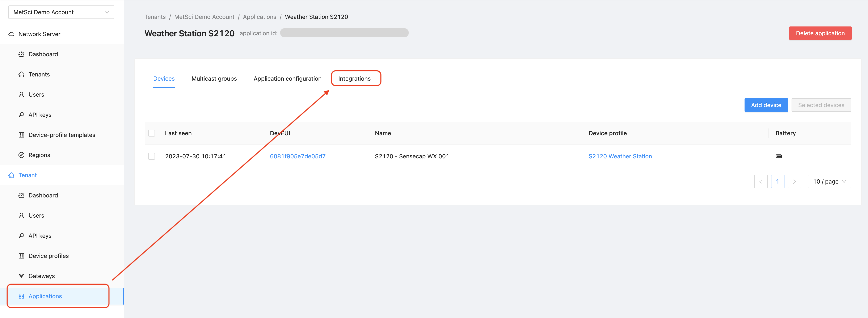Click the Gateways wifi icon
This screenshot has height=318, width=868.
(x=21, y=276)
